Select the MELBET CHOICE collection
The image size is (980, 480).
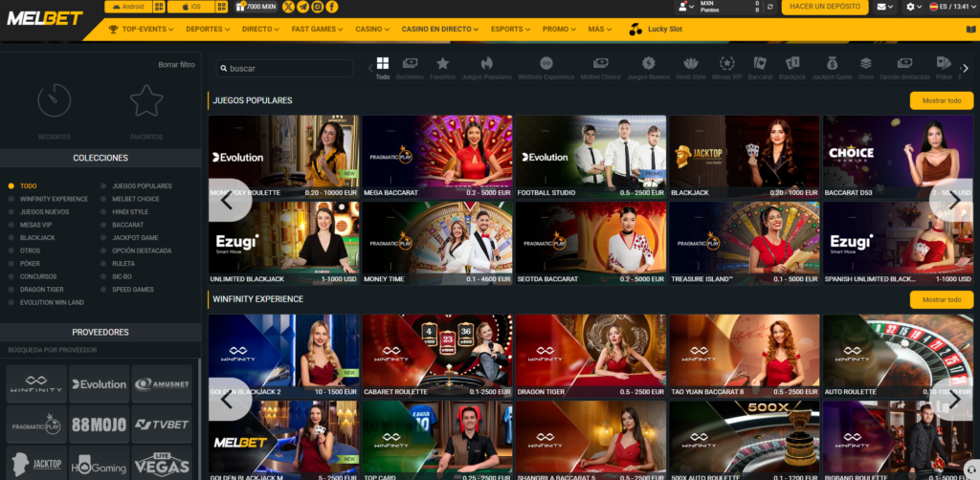click(x=130, y=199)
